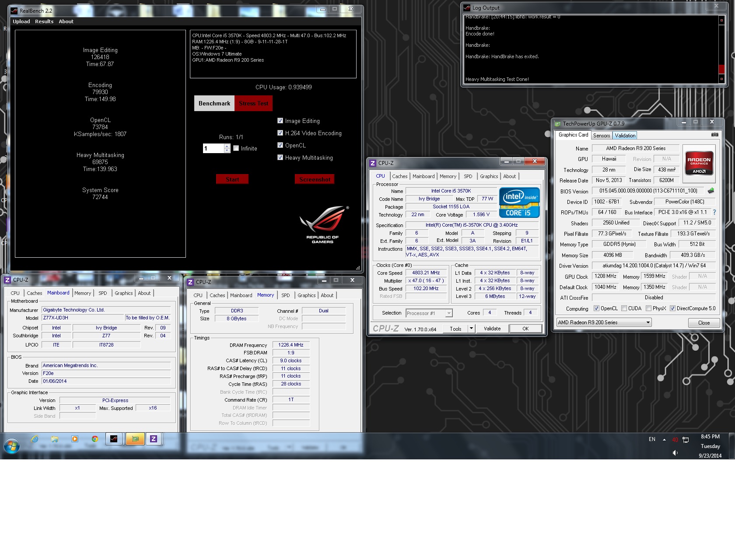Decrease runs count with the down spinner arrow
Image resolution: width=735 pixels, height=560 pixels.
click(227, 150)
